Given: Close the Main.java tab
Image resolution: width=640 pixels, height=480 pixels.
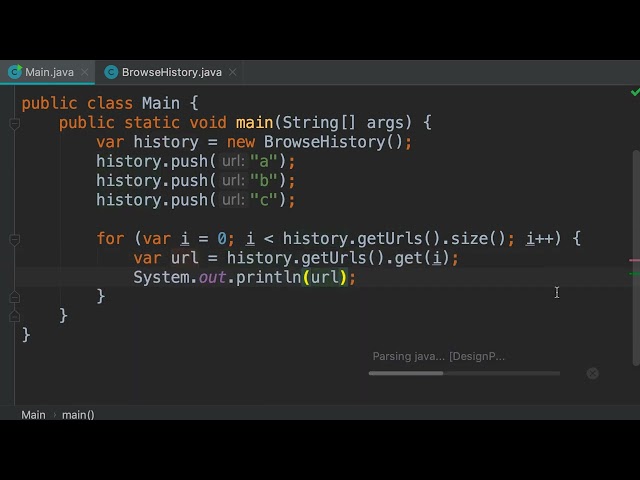Looking at the screenshot, I should [x=84, y=72].
